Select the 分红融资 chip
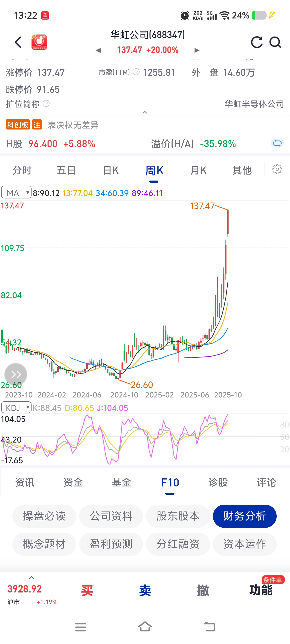Screen dimensions: 290x644 tap(178, 544)
